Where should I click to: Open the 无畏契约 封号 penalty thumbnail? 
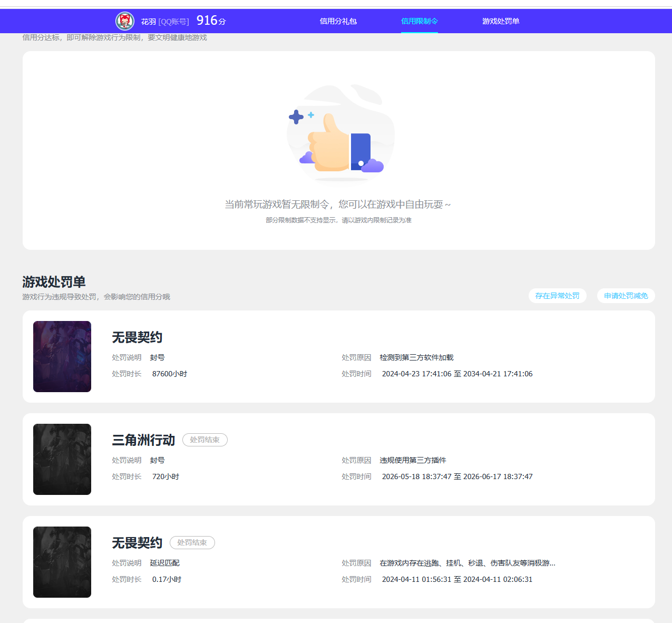pyautogui.click(x=62, y=356)
